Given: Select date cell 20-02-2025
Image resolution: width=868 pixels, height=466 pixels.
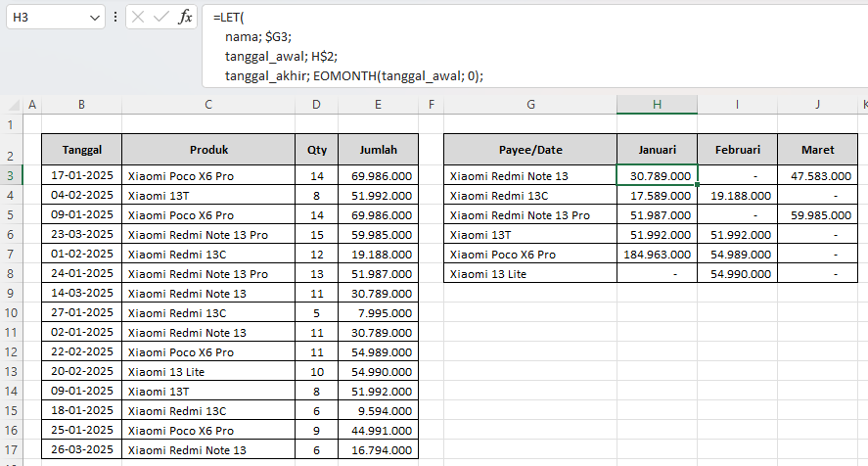Looking at the screenshot, I should coord(82,371).
